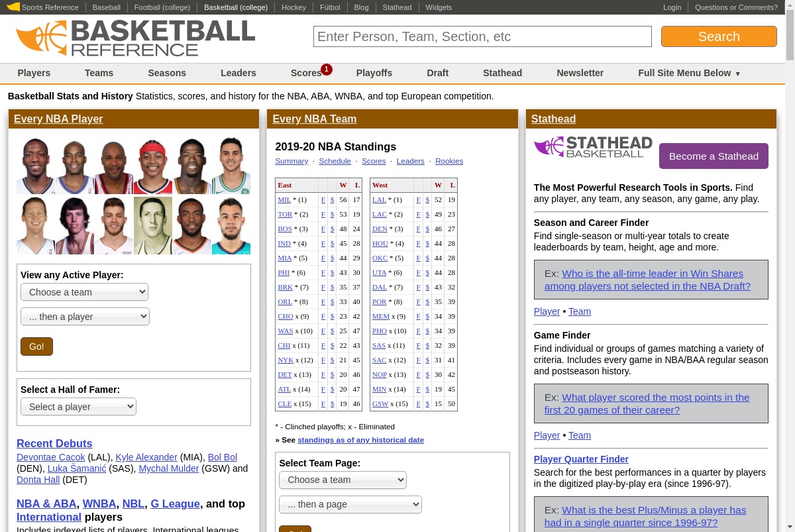Open the Hall of Famer 'Select a player' dropdown
Screen dimensions: 795x532
(x=78, y=407)
